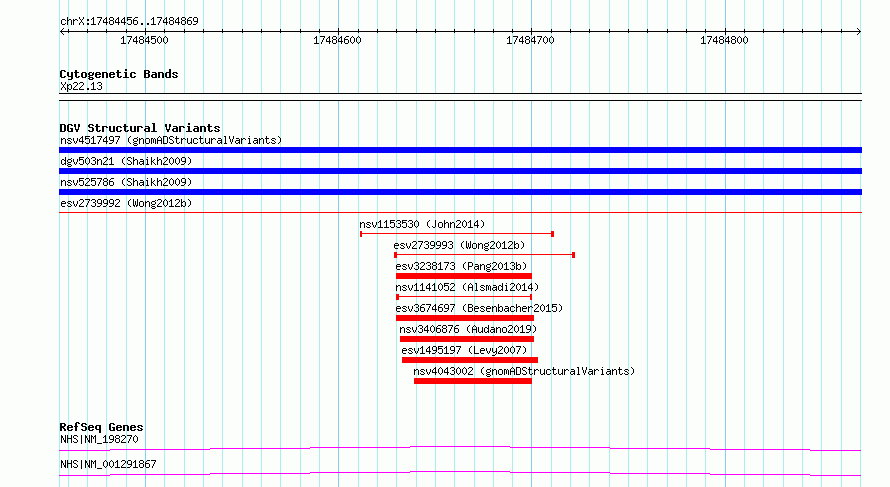Click the red bar of esv3674697
This screenshot has width=890, height=487.
pyautogui.click(x=465, y=318)
